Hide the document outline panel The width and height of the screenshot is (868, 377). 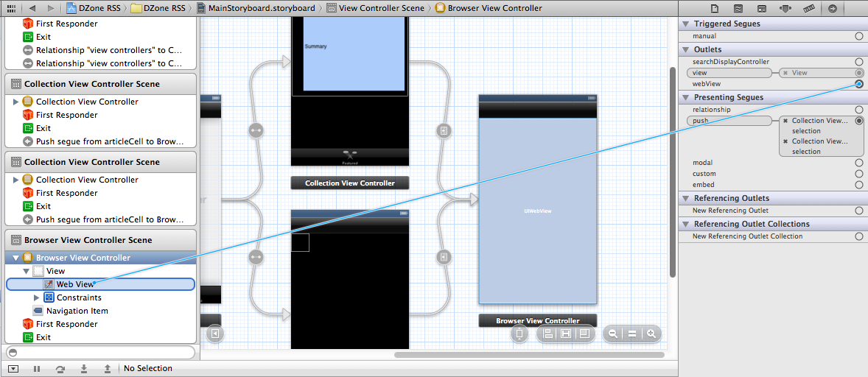tap(214, 334)
